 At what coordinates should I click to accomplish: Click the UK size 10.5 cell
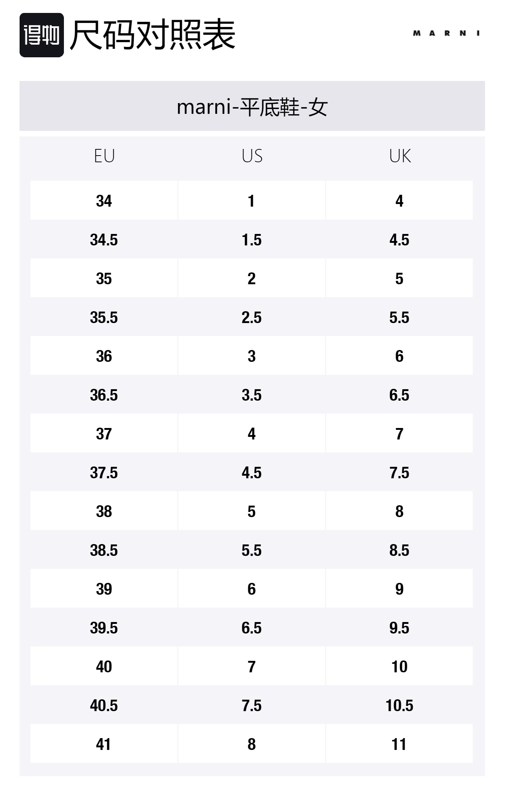pyautogui.click(x=399, y=705)
